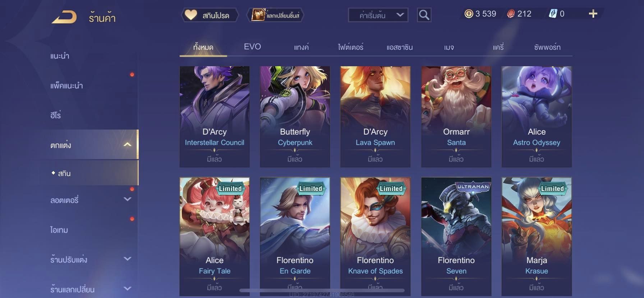This screenshot has height=298, width=644.
Task: Switch to the แอสซาซิน tab
Action: click(x=400, y=47)
